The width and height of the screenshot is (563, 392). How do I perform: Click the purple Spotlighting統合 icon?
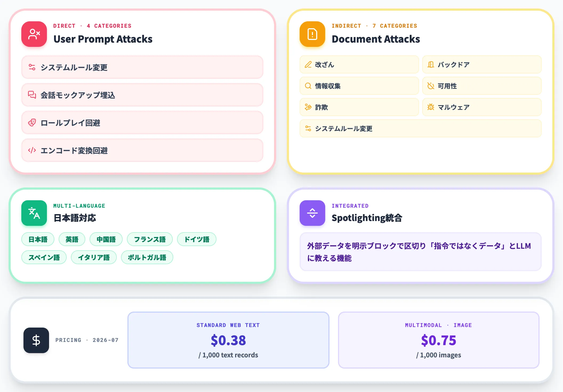(312, 213)
